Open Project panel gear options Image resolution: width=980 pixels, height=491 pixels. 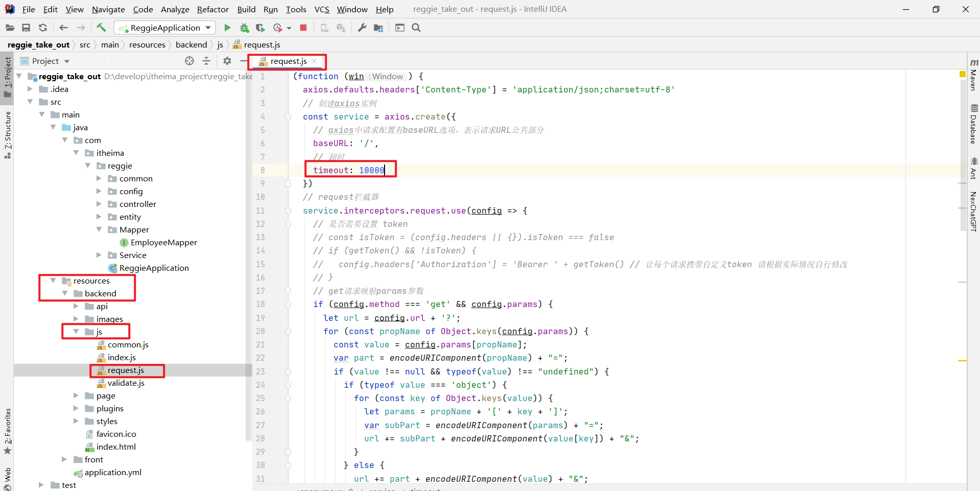click(227, 61)
